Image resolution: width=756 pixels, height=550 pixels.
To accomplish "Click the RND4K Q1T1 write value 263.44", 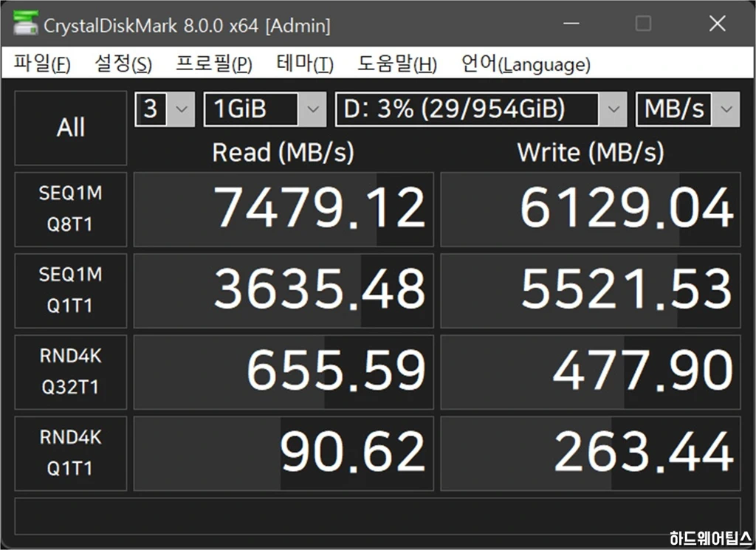I will [x=591, y=453].
